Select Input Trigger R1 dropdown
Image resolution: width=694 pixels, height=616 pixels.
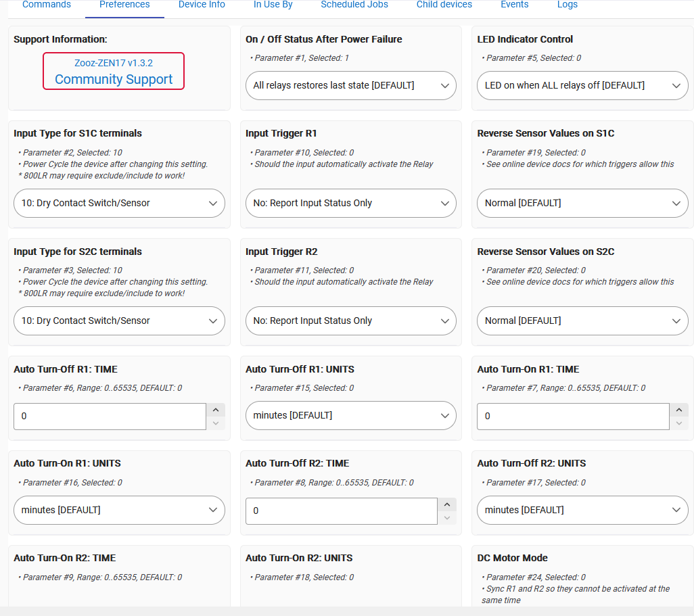pos(350,204)
